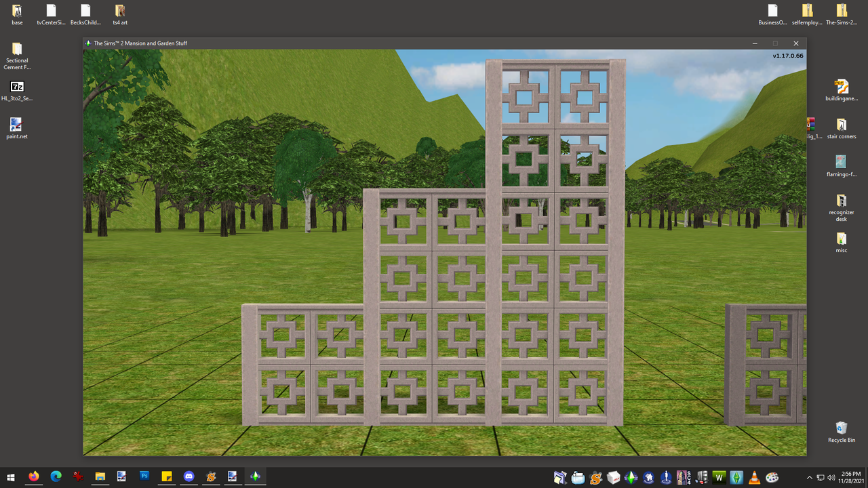Open the folder-with-notes taskbar icon
Screen dimensions: 868x488
coord(560,477)
